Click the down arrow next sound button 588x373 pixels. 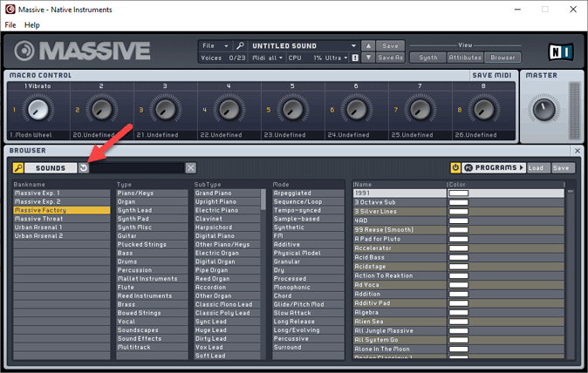(368, 58)
